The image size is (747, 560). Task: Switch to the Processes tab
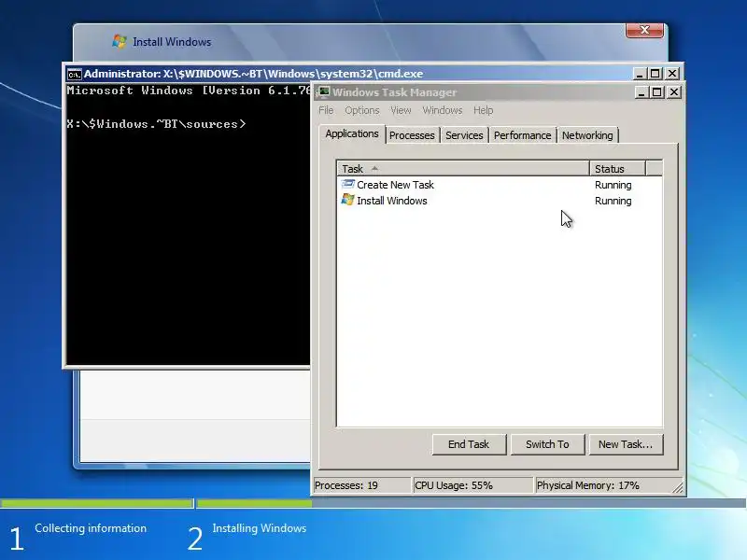click(x=412, y=135)
